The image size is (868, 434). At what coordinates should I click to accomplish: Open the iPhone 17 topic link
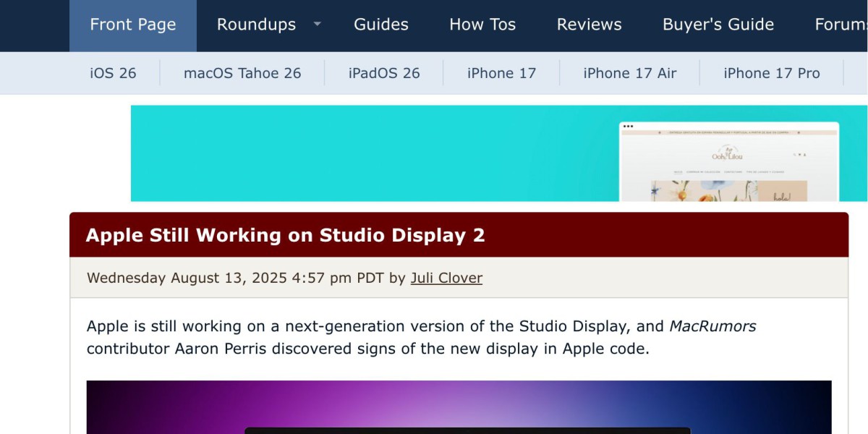click(501, 73)
